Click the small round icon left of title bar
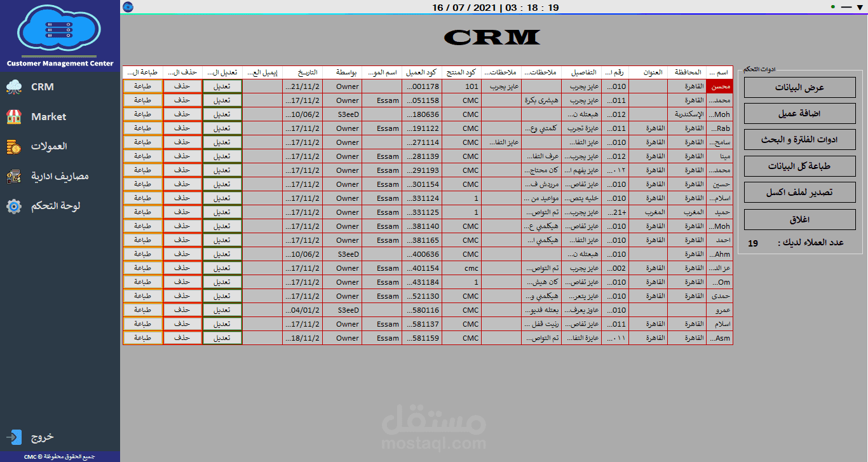This screenshot has height=462, width=868. (128, 7)
